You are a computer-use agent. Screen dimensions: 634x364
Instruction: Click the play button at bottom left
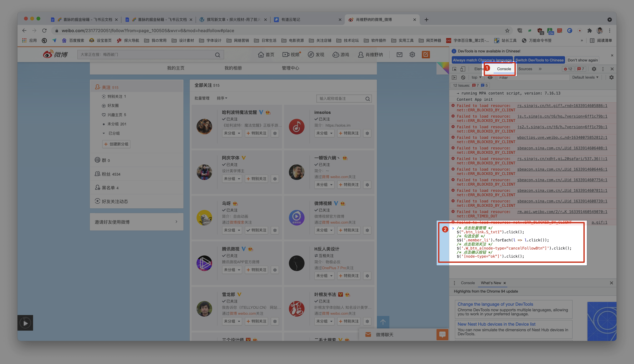click(25, 323)
